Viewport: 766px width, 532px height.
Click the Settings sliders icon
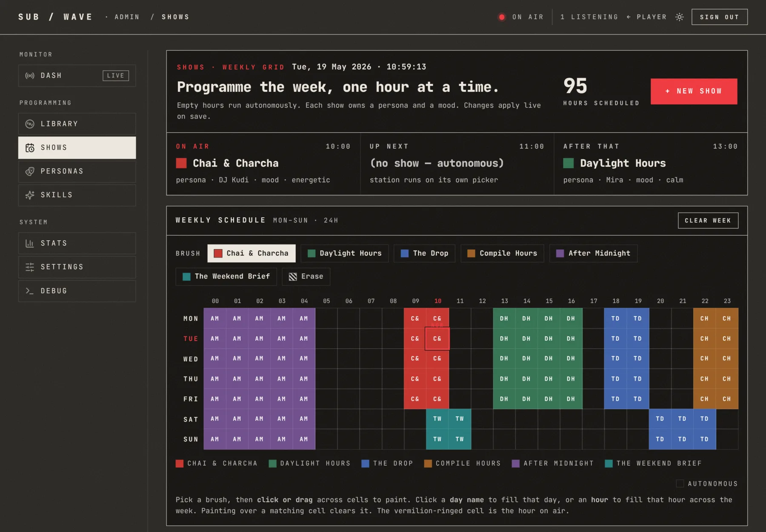(30, 267)
